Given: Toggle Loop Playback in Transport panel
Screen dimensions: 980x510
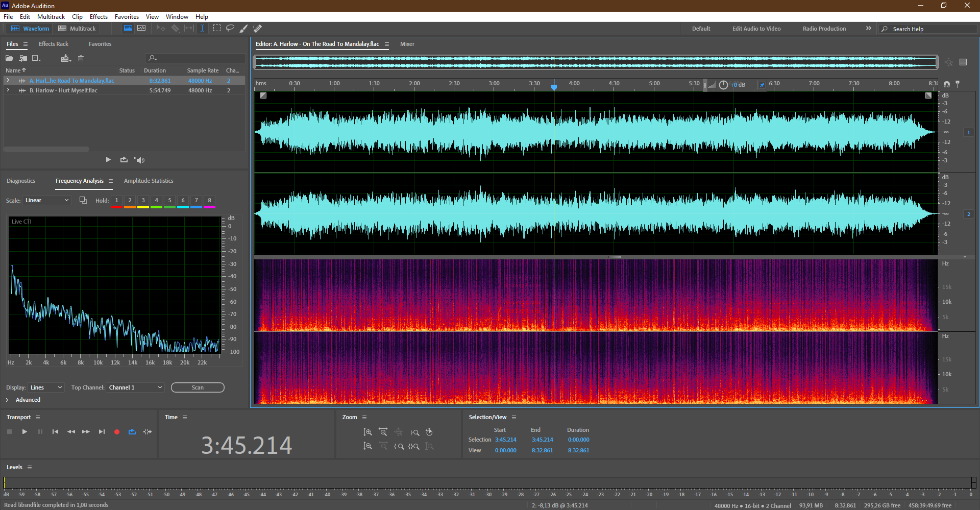Looking at the screenshot, I should [132, 432].
